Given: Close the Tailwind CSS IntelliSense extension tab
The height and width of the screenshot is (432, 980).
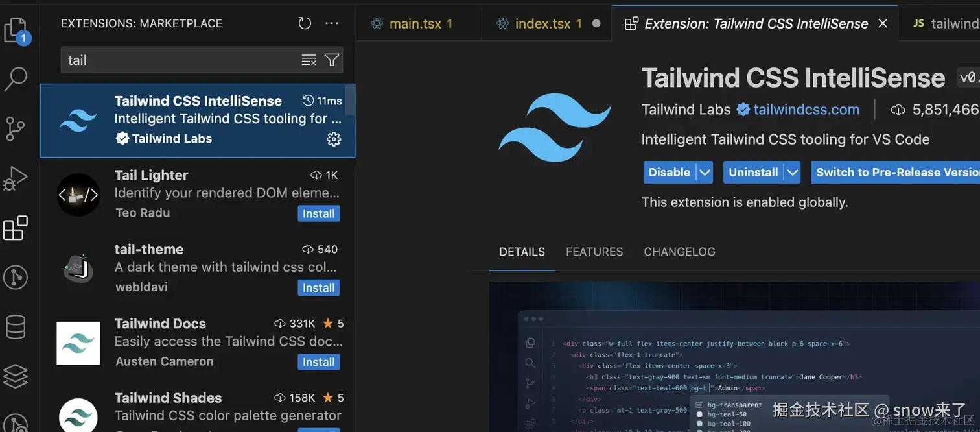Looking at the screenshot, I should point(883,23).
